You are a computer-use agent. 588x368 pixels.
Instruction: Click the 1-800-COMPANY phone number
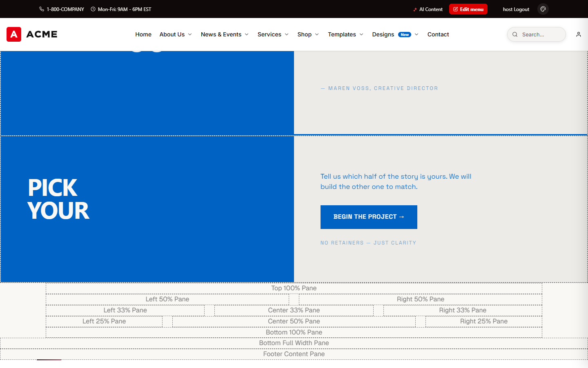click(x=65, y=9)
